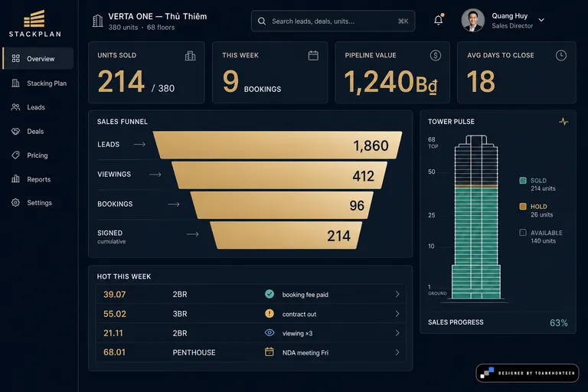Click the Viewings 412 funnel bar

(x=279, y=175)
